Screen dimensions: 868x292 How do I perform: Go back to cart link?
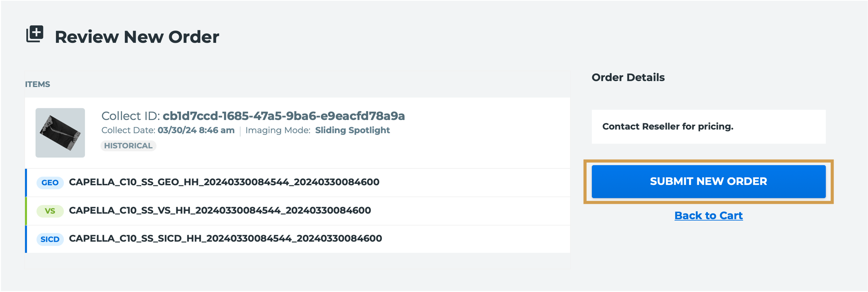pyautogui.click(x=708, y=216)
